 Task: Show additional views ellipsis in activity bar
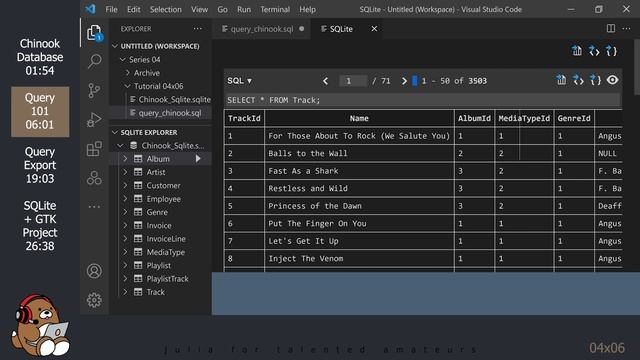[94, 207]
